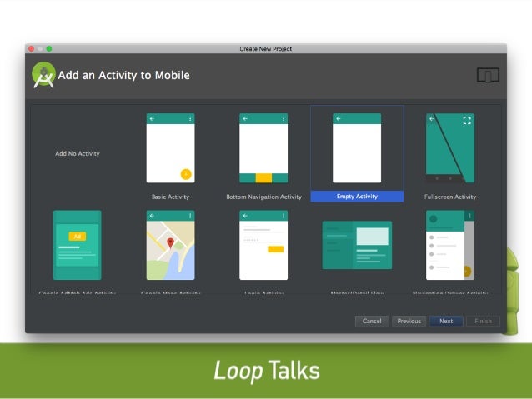Viewport: 532px width, 399px height.
Task: Close the Create New Project window
Action: [31, 49]
